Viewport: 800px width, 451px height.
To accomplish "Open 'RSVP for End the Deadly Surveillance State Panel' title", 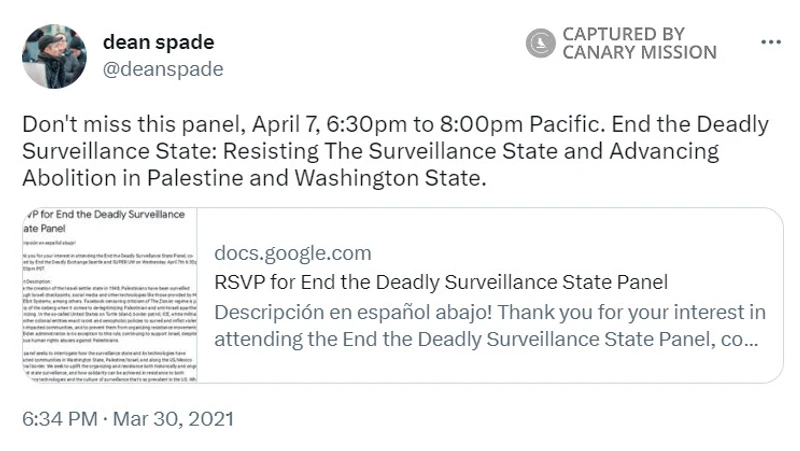I will [441, 282].
